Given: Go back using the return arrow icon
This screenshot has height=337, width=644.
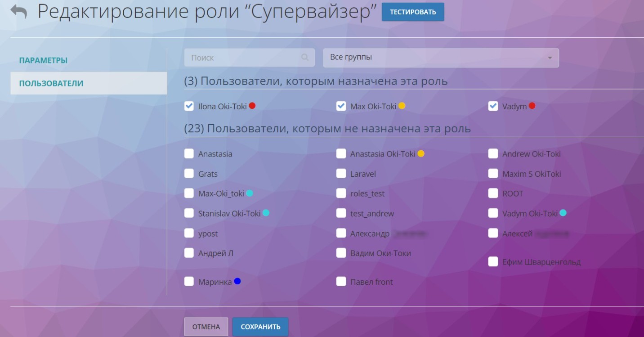Looking at the screenshot, I should [18, 12].
